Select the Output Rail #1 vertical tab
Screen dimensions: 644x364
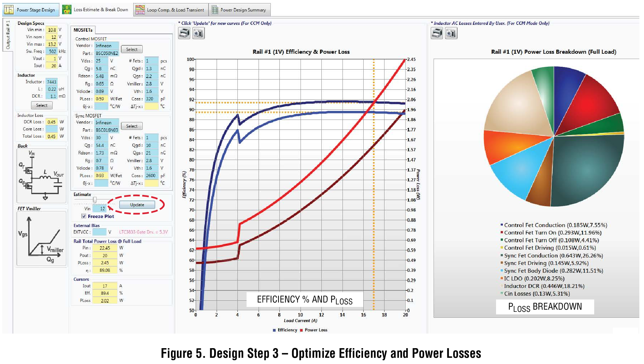8,35
